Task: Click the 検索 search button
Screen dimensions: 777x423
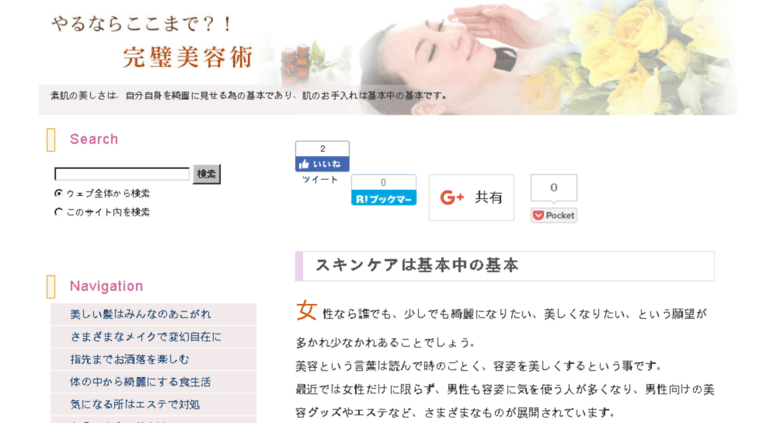Action: 207,174
